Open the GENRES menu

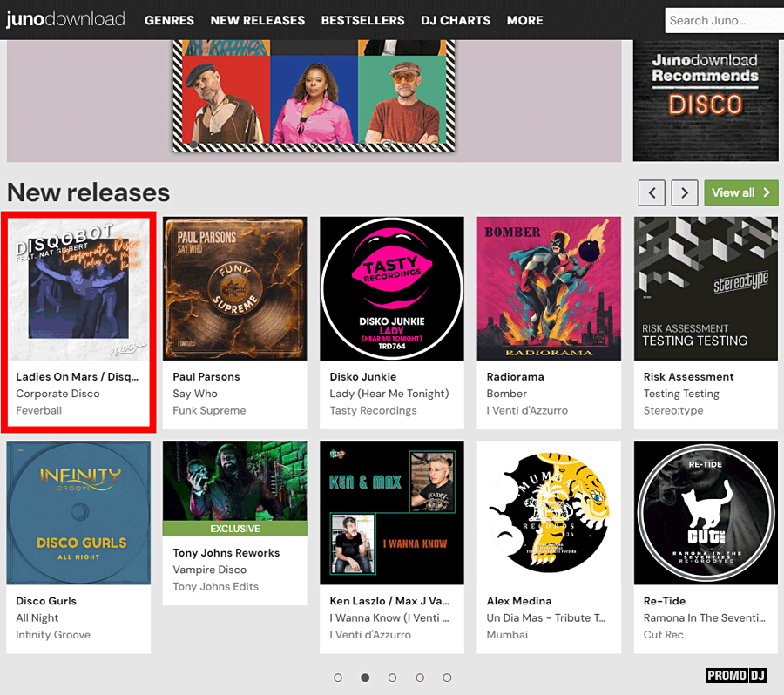tap(169, 21)
